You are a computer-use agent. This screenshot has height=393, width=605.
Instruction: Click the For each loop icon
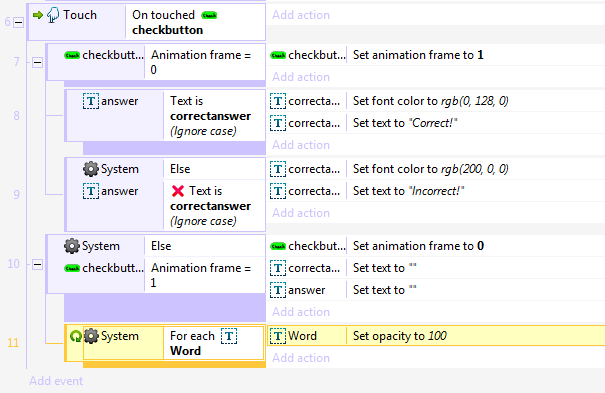[76, 336]
